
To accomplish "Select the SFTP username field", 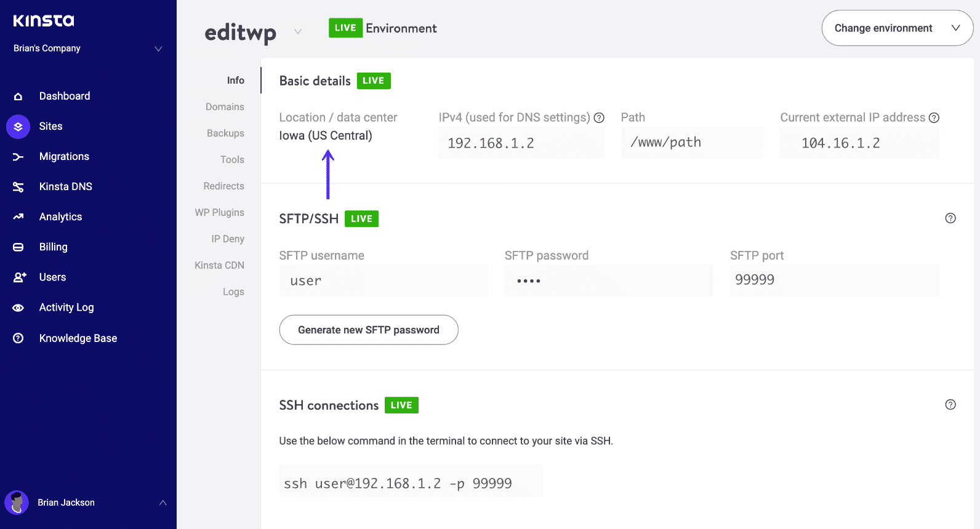I will point(384,281).
